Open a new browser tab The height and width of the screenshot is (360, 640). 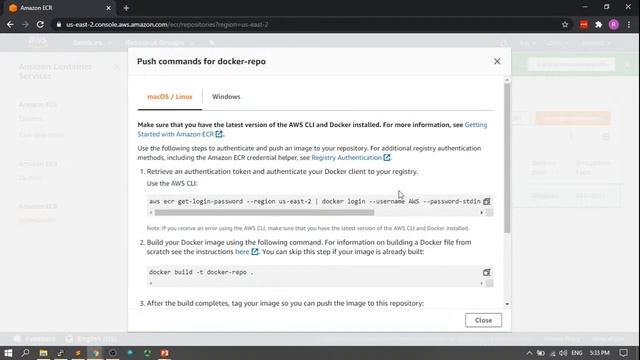126,8
